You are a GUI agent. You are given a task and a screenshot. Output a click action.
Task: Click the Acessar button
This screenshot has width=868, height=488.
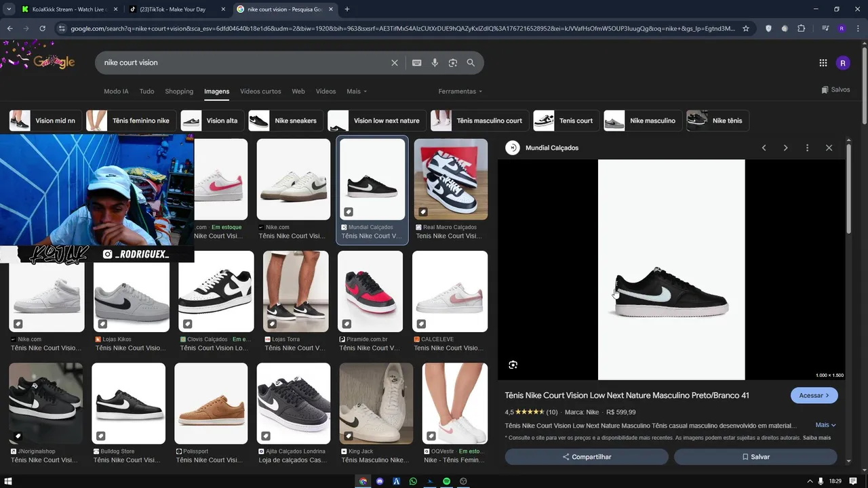(814, 395)
